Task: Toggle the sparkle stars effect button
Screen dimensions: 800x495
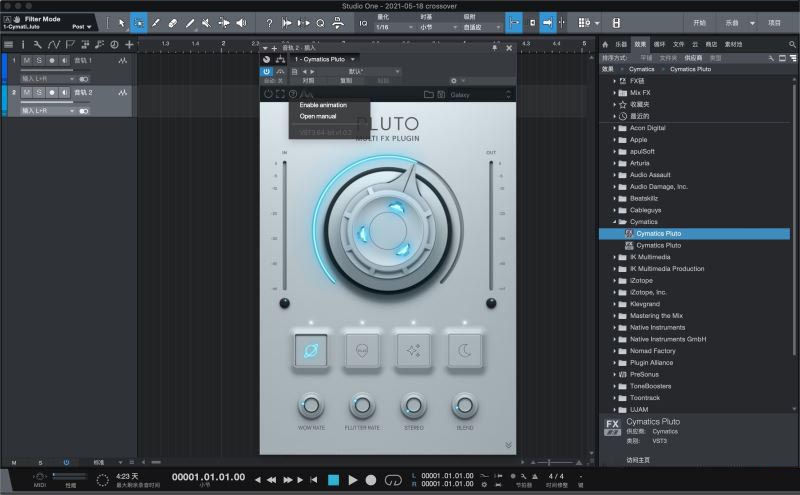Action: tap(413, 351)
